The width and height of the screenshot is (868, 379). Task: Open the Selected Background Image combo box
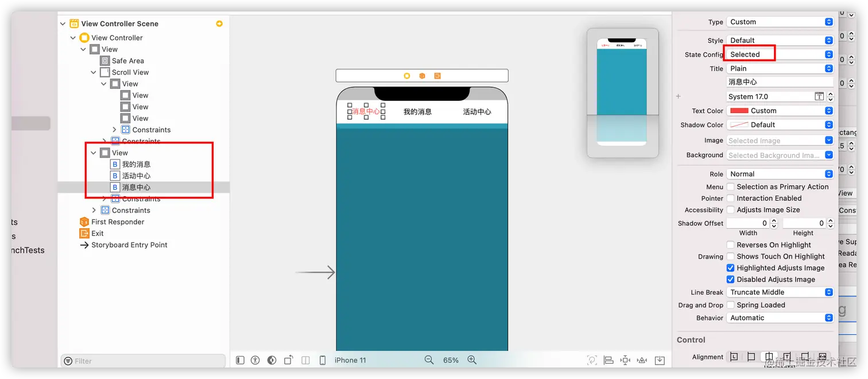coord(780,155)
